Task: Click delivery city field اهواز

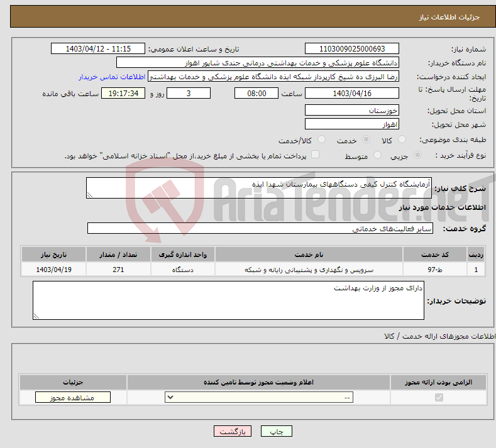Action: [x=352, y=124]
